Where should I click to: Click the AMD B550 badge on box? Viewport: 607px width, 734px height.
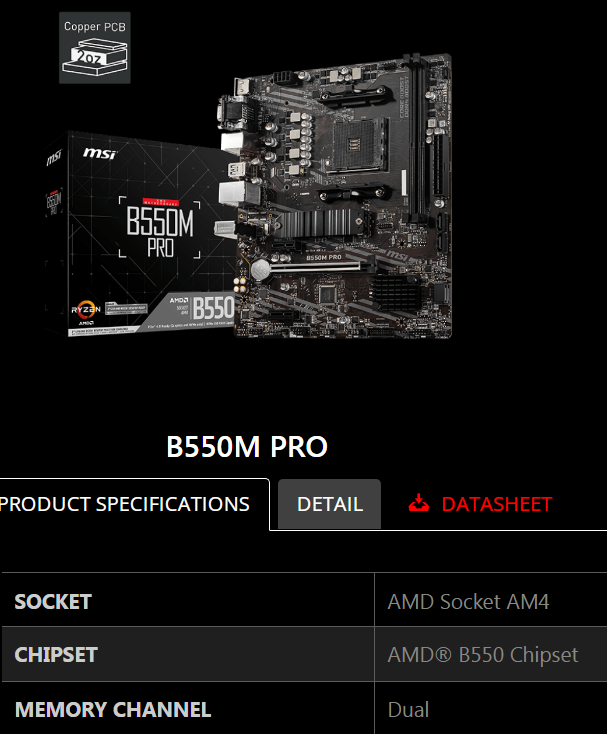(201, 308)
